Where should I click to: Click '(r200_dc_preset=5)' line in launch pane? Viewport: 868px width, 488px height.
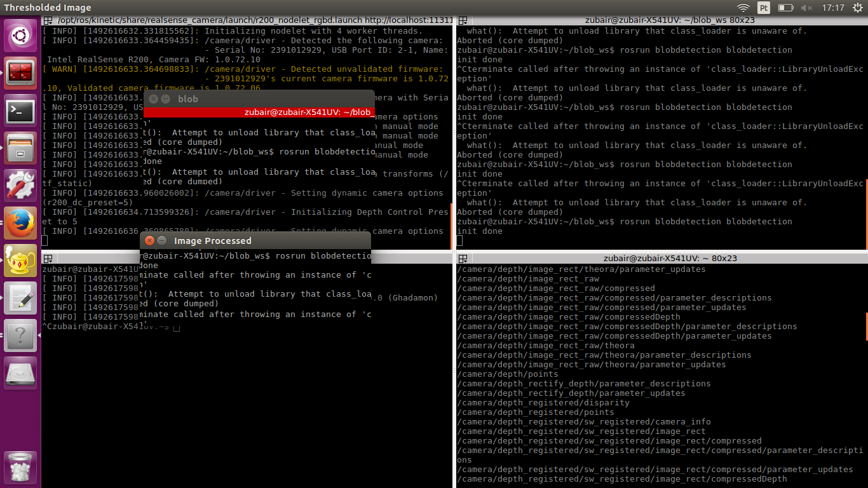pos(88,203)
